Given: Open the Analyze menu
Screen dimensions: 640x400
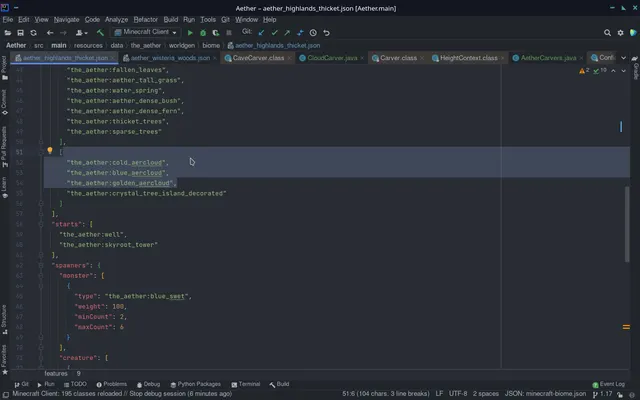Looking at the screenshot, I should pyautogui.click(x=116, y=20).
